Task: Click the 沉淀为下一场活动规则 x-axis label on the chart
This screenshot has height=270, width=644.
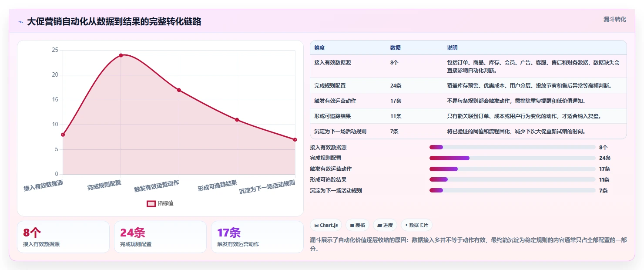Action: click(x=267, y=187)
